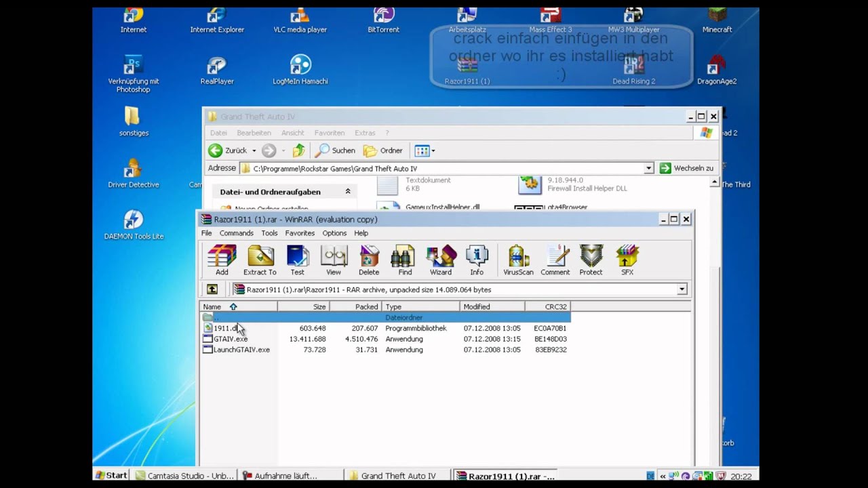Select BitTorrent desktop icon
This screenshot has height=488, width=868.
pyautogui.click(x=384, y=20)
